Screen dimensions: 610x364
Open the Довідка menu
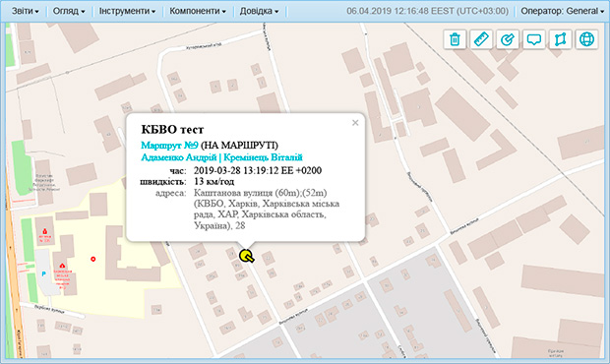[x=259, y=11]
